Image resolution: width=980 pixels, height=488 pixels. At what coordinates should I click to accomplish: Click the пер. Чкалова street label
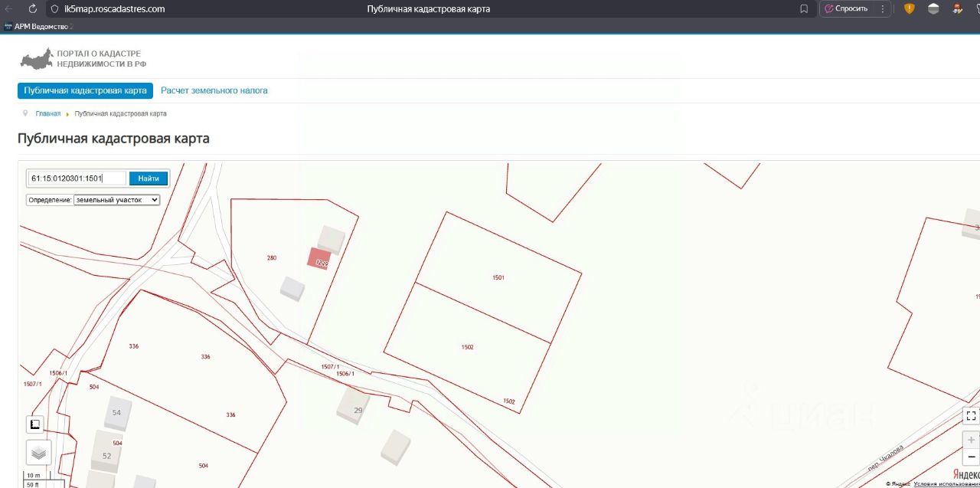(x=887, y=457)
